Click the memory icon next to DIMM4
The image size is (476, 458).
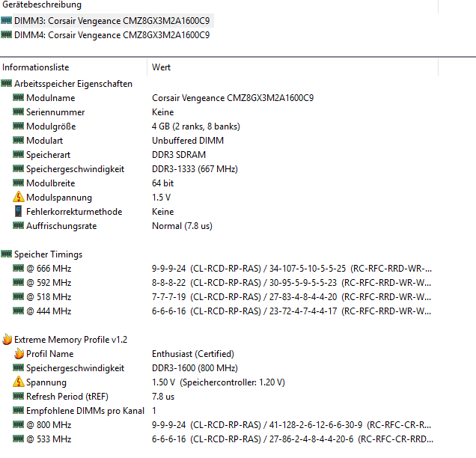coord(7,34)
